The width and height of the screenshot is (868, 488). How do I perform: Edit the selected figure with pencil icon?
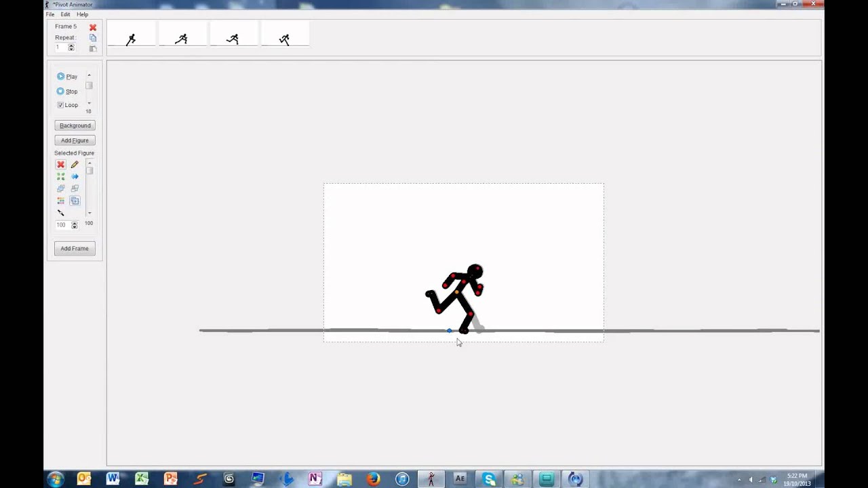[75, 165]
